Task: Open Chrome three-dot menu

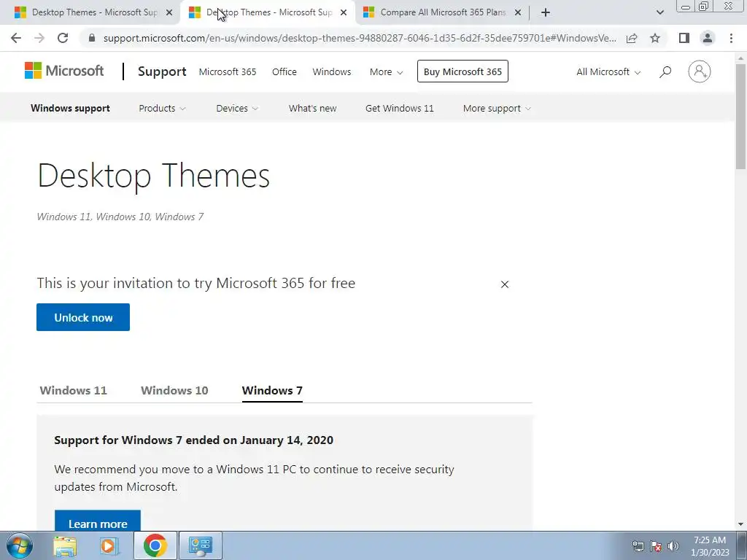Action: [731, 38]
